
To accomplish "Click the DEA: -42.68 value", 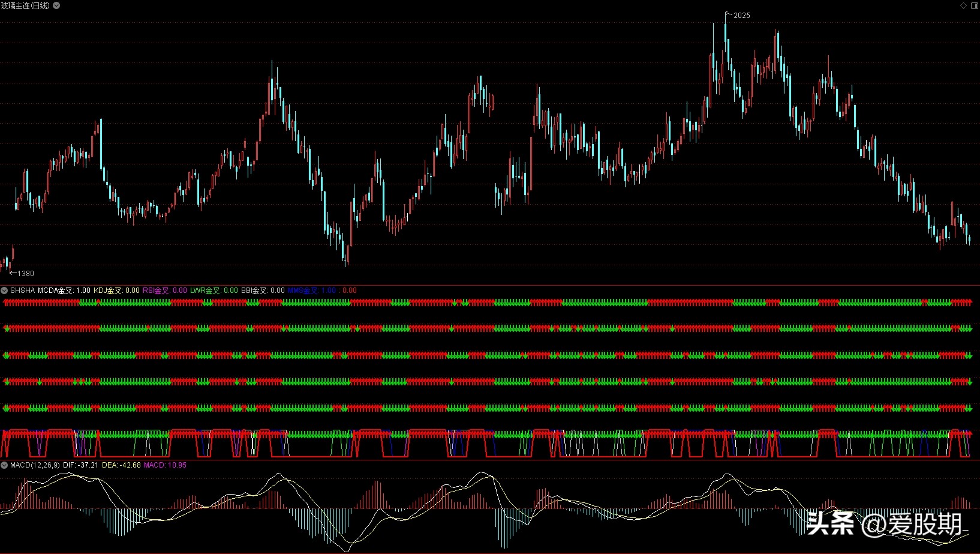I will tap(121, 465).
